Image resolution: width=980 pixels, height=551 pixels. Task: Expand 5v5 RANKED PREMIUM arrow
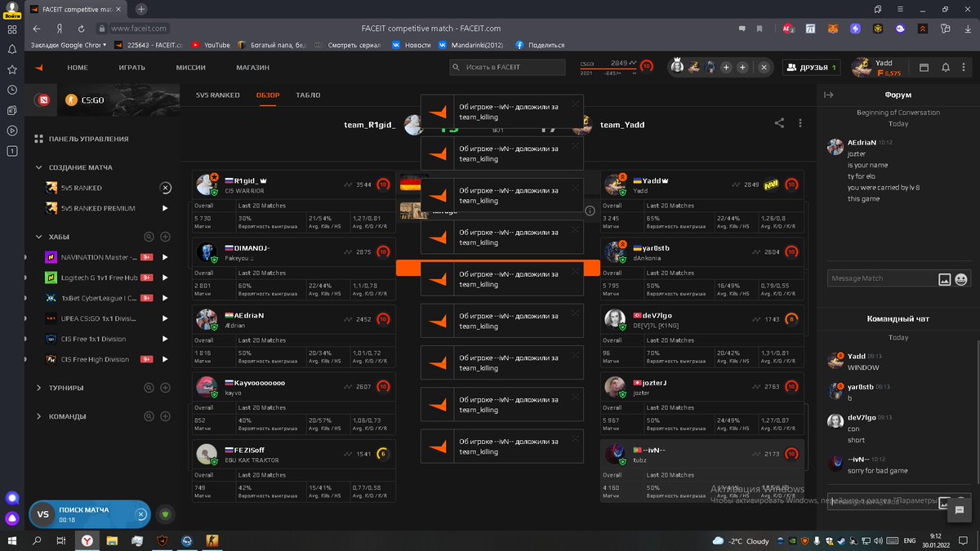click(x=165, y=208)
